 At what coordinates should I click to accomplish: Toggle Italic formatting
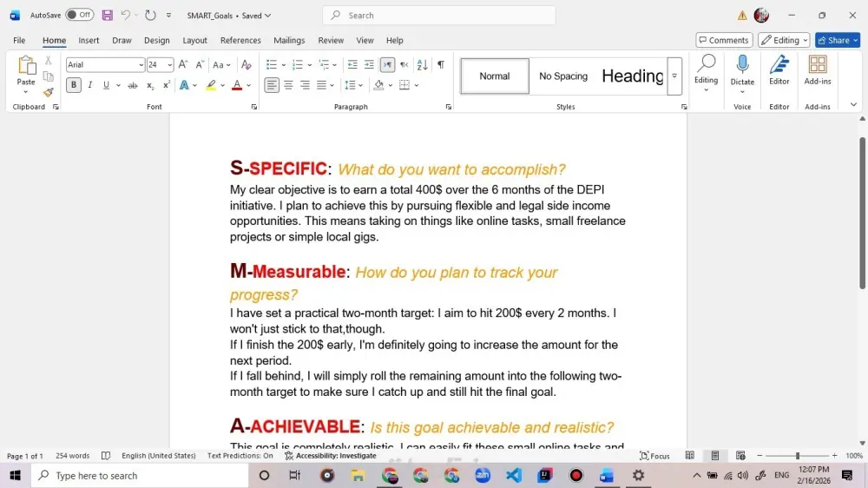point(89,85)
